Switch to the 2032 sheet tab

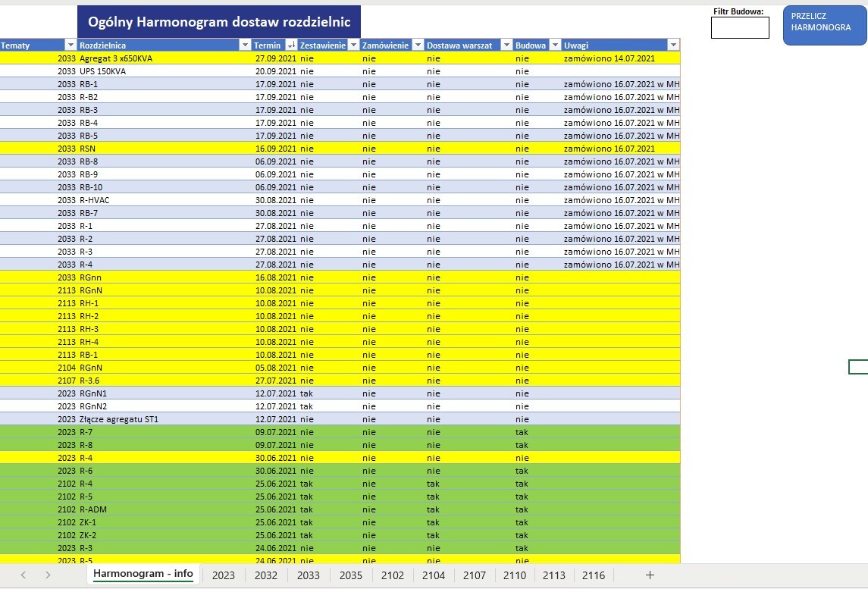point(266,575)
